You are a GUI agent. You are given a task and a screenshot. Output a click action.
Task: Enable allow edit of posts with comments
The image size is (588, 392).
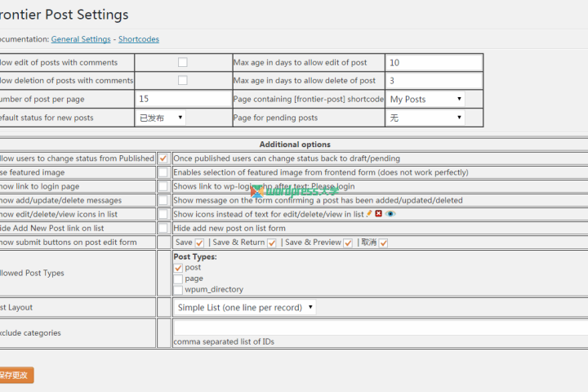(183, 62)
